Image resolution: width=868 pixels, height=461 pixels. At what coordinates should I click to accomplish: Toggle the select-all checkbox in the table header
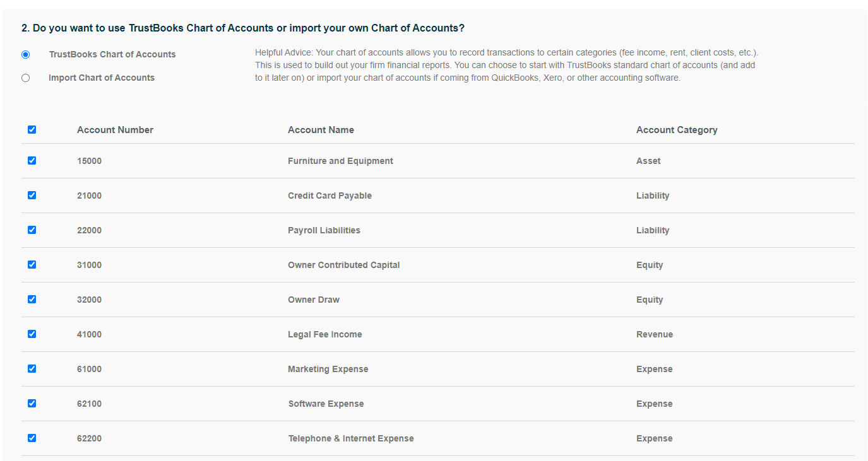coord(32,129)
